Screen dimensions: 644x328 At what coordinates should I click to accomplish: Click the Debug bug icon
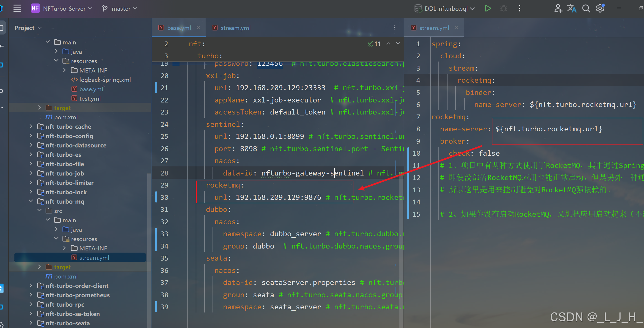click(x=504, y=9)
